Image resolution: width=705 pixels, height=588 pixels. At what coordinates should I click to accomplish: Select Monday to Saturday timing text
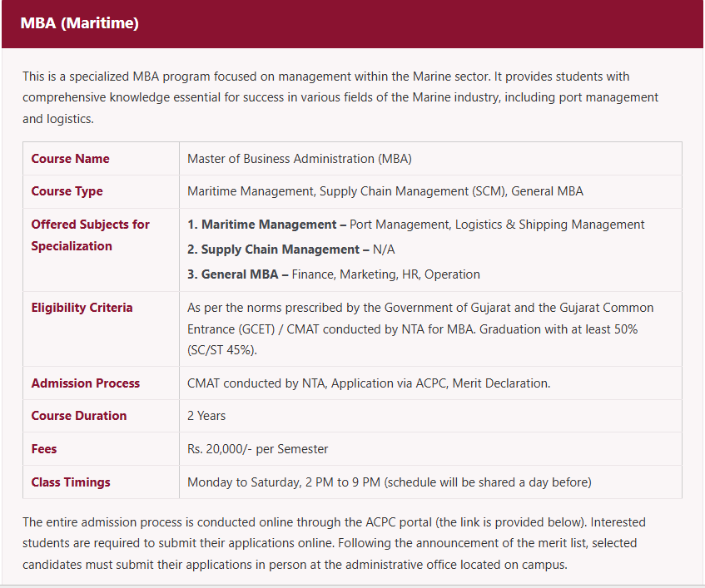(390, 482)
